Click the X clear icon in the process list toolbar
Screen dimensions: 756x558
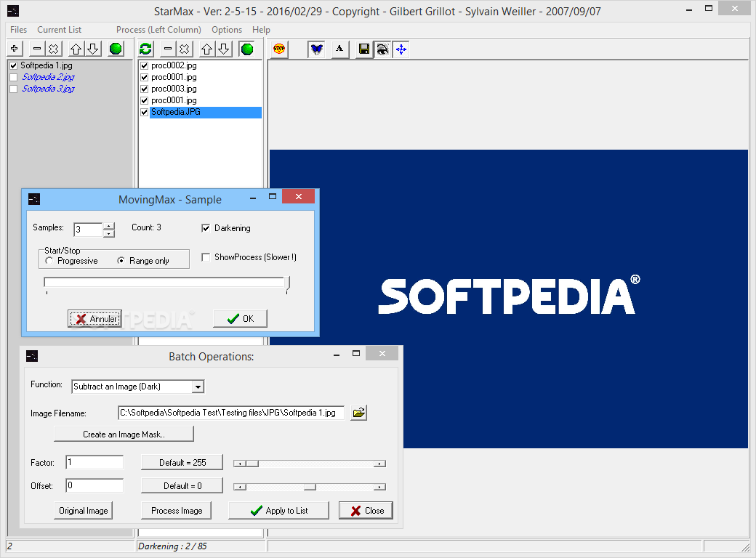184,49
